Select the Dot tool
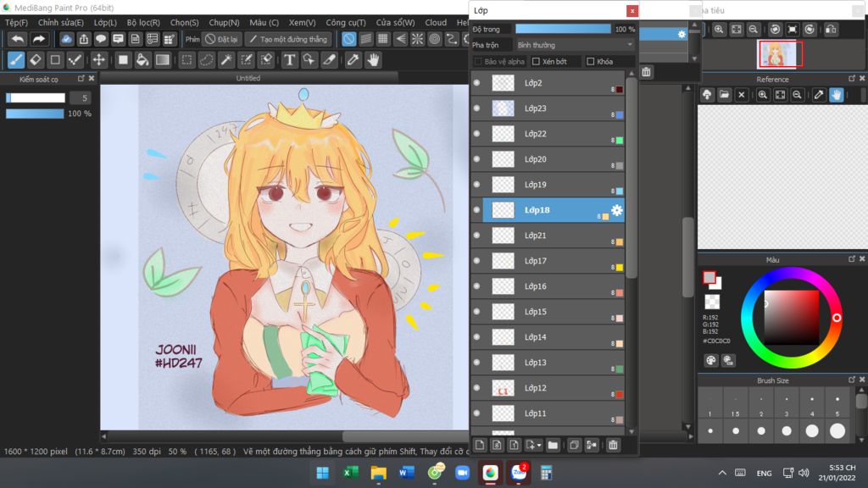 pyautogui.click(x=75, y=60)
